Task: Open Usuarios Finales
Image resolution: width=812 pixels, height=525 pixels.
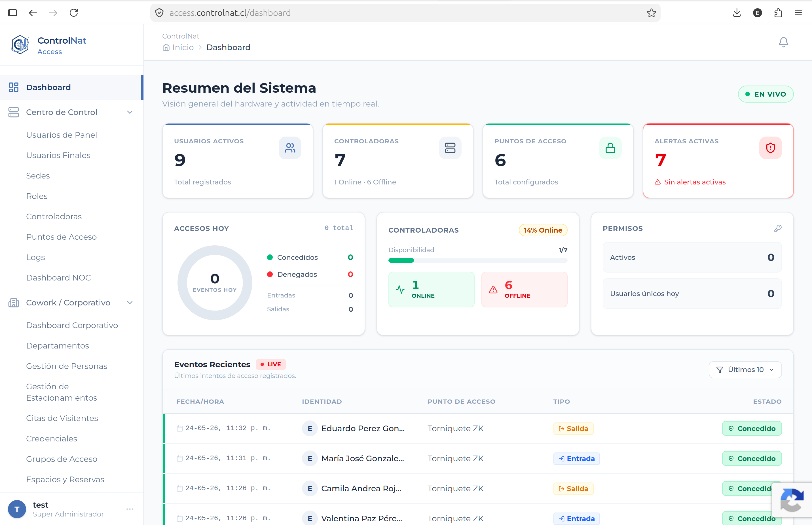Action: pyautogui.click(x=58, y=155)
